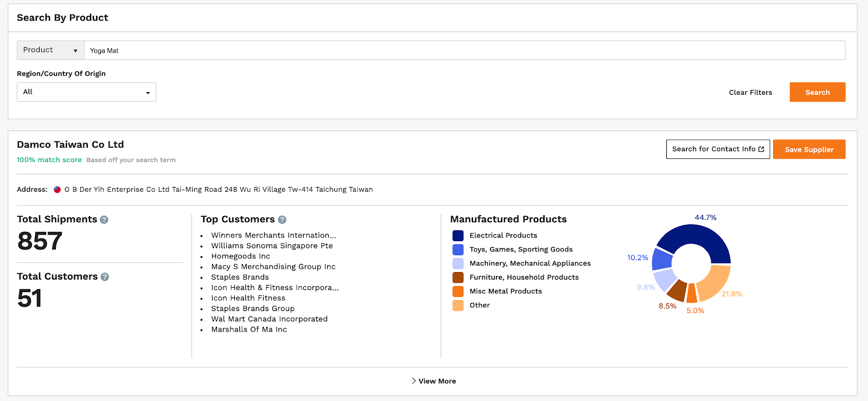
Task: Click the Electrical Products legend color swatch
Action: coord(458,236)
